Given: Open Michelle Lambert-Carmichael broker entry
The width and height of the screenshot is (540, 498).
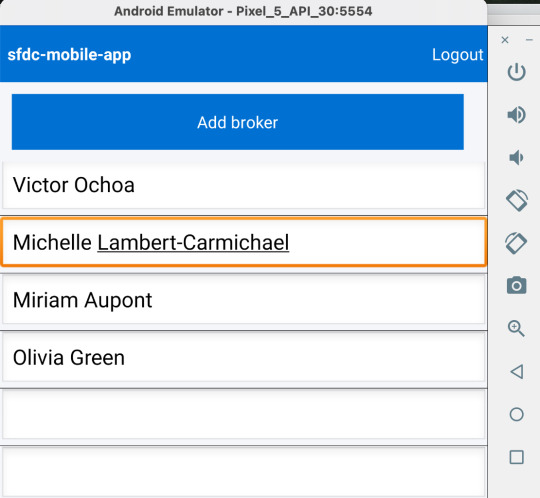Looking at the screenshot, I should point(243,242).
